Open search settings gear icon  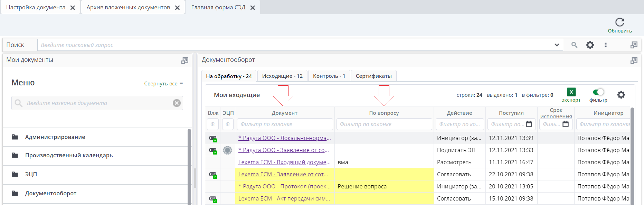590,45
